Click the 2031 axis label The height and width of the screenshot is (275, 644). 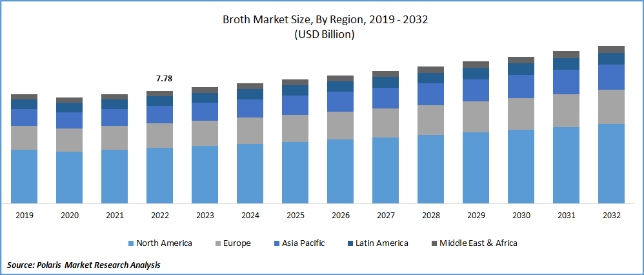click(x=567, y=216)
